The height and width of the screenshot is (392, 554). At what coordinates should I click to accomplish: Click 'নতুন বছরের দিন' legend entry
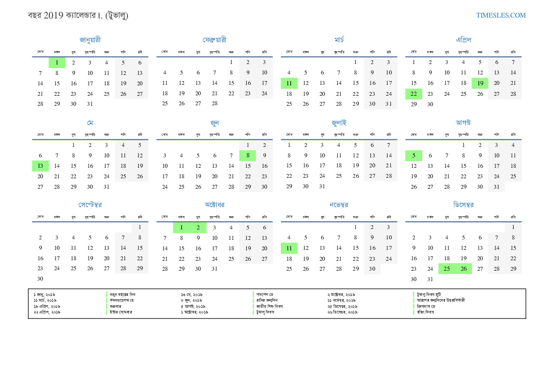tap(123, 294)
